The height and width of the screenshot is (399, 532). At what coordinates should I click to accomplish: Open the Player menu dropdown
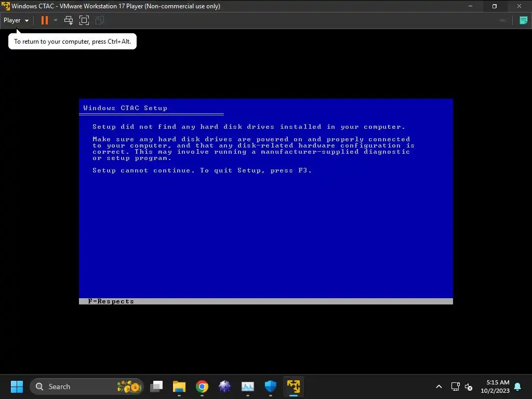point(16,20)
